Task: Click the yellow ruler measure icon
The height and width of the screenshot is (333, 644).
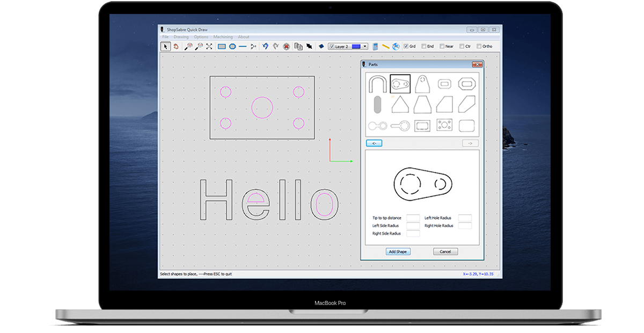Action: (386, 47)
